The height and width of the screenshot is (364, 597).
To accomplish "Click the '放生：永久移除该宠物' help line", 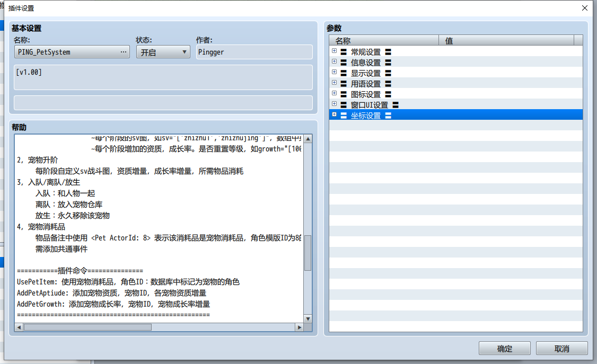I will click(x=72, y=216).
